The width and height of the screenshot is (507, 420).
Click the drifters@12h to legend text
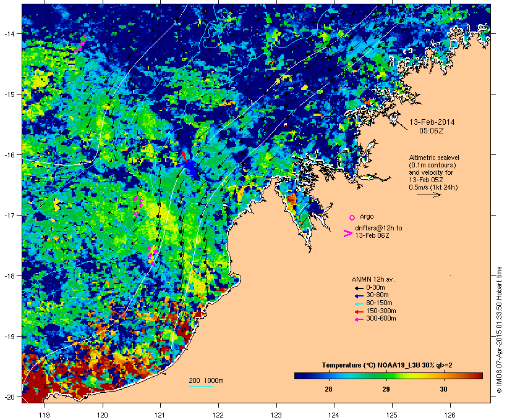[378, 228]
